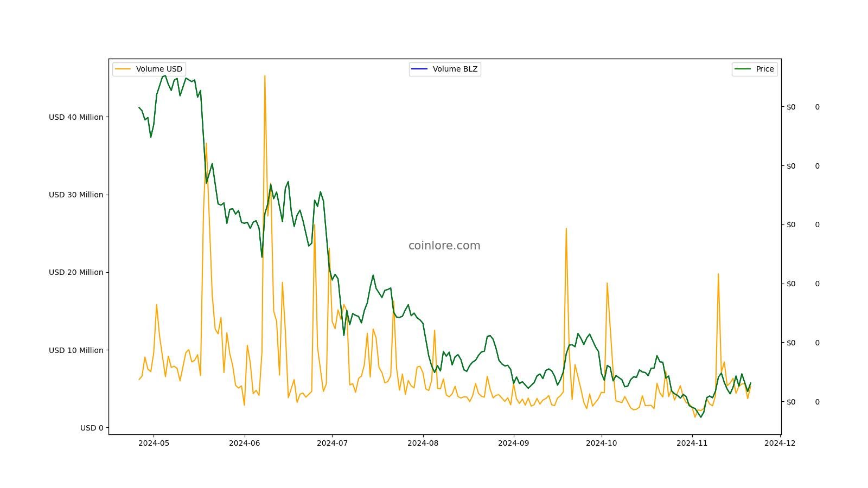Click the blue Volume BLZ legend line
The width and height of the screenshot is (868, 488).
[x=420, y=69]
